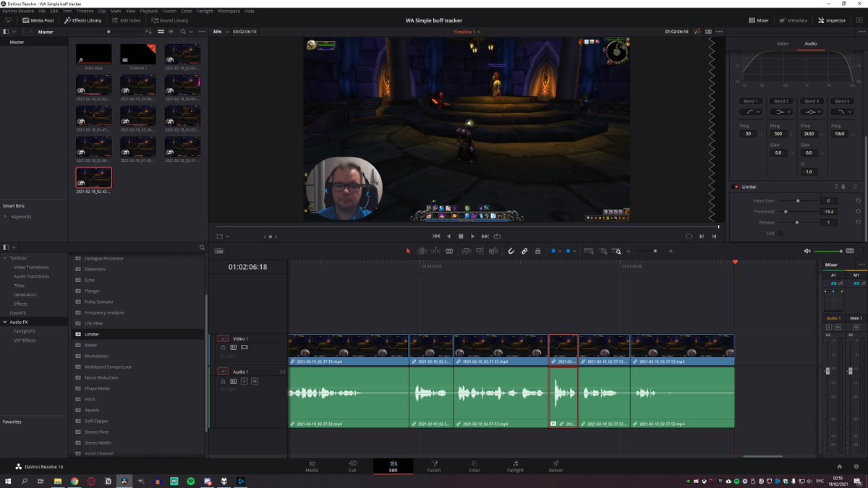
Task: Click the Band 2 Freq value field
Action: pos(778,134)
